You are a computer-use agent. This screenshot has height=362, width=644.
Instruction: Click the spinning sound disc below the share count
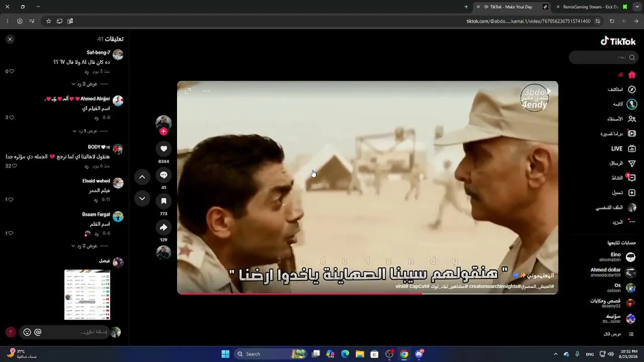[x=164, y=252]
